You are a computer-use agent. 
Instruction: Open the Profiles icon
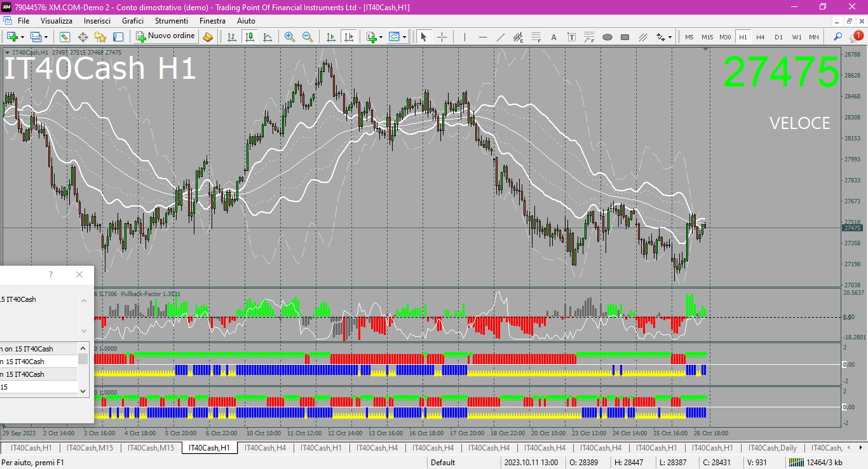tap(36, 37)
